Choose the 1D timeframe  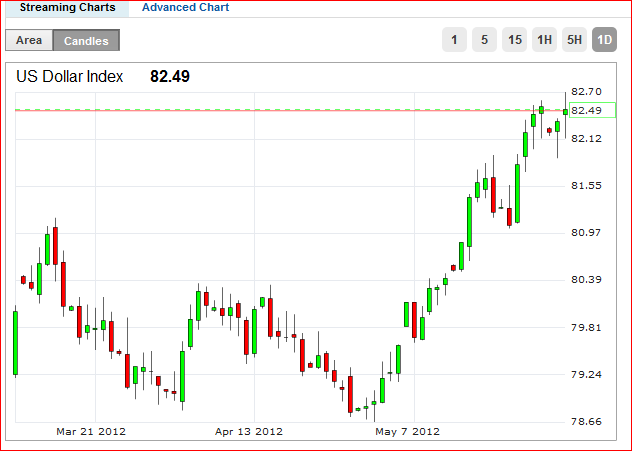tap(604, 39)
